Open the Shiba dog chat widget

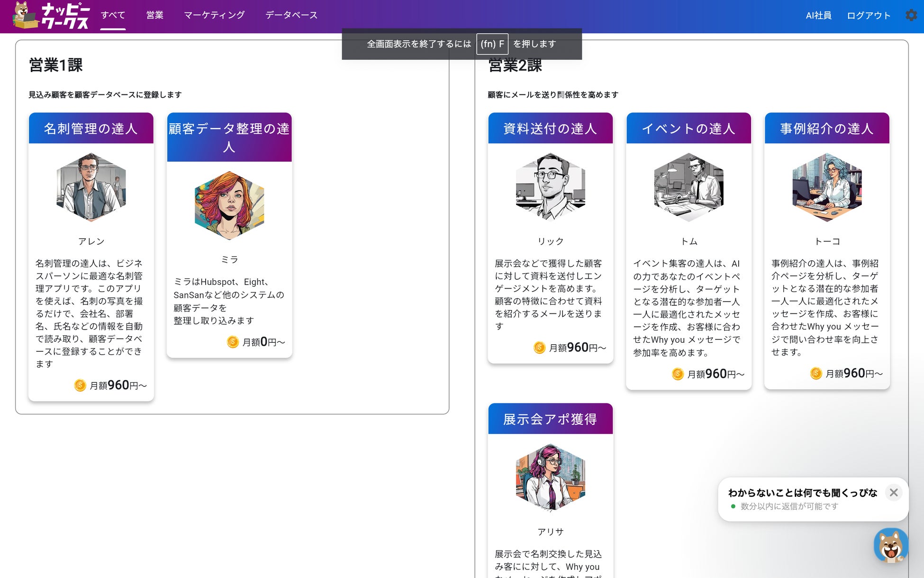pyautogui.click(x=891, y=546)
